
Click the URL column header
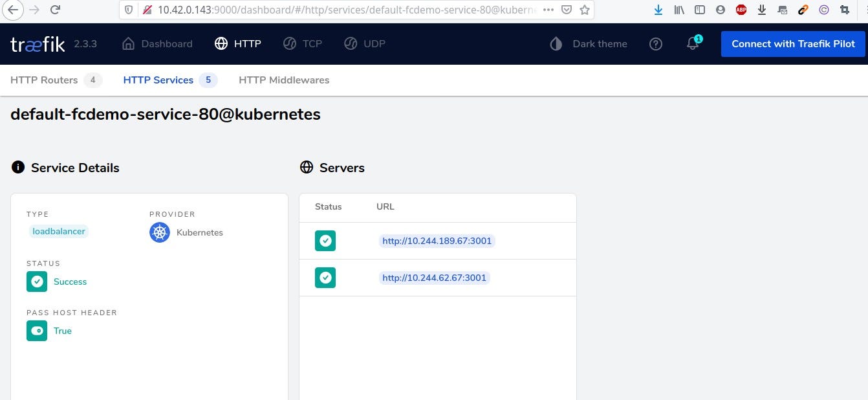point(385,206)
